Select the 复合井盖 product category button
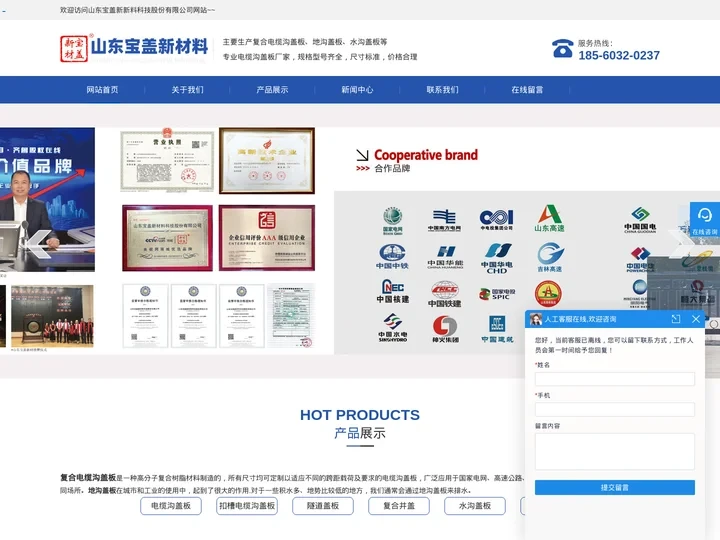 click(399, 506)
